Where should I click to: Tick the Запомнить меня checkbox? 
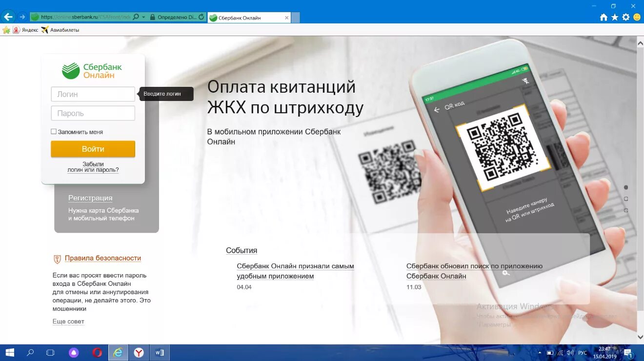pyautogui.click(x=54, y=132)
